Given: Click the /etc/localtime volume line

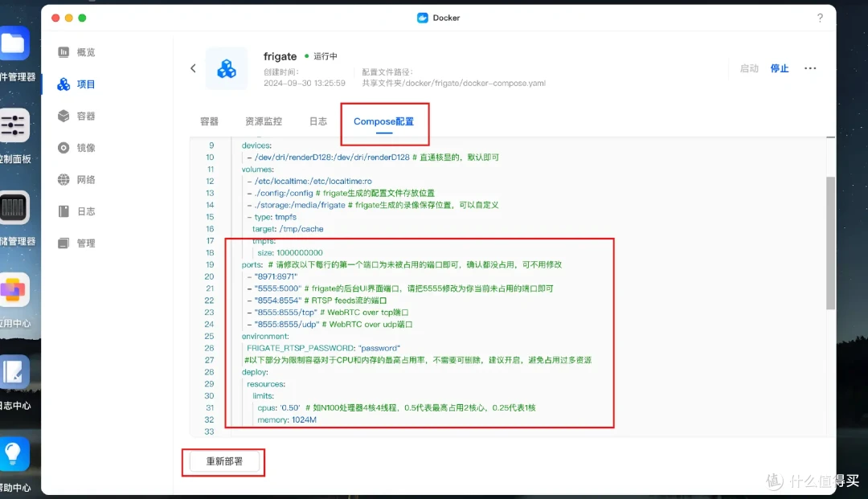Looking at the screenshot, I should [309, 181].
